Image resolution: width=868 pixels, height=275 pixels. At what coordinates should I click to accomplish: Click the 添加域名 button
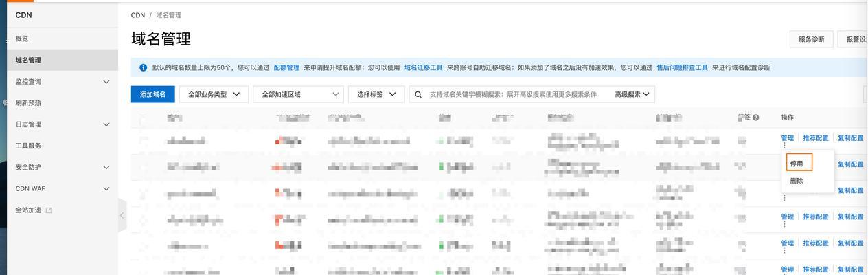click(153, 94)
